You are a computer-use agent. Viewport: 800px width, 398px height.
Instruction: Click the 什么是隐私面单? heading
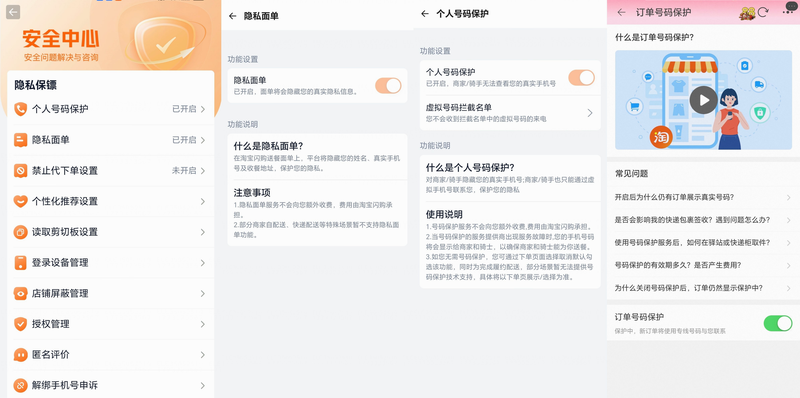pyautogui.click(x=268, y=146)
